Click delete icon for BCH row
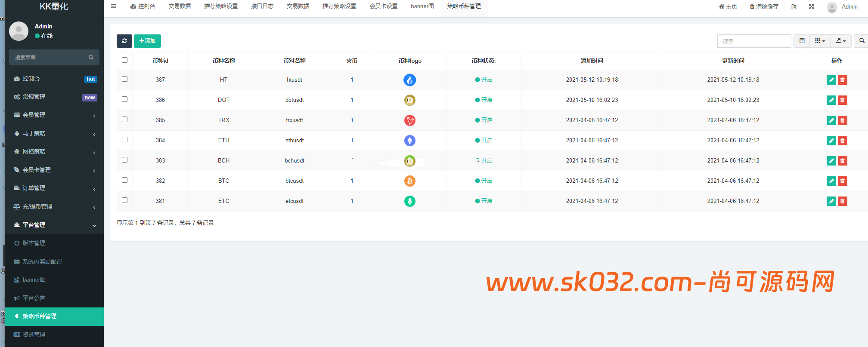 pos(843,161)
